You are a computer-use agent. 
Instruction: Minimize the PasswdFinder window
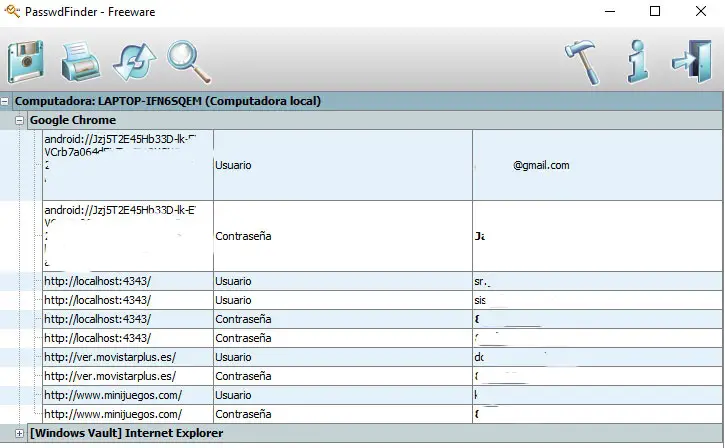tap(610, 11)
